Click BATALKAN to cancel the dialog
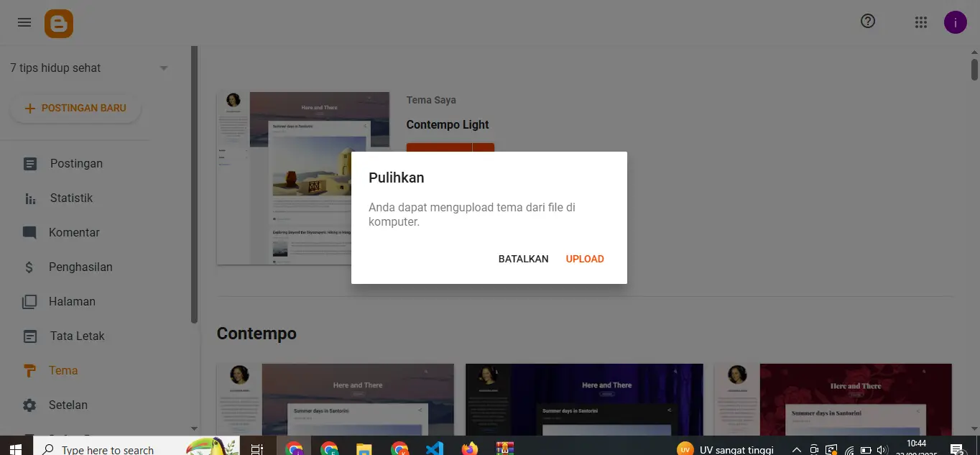 coord(523,259)
